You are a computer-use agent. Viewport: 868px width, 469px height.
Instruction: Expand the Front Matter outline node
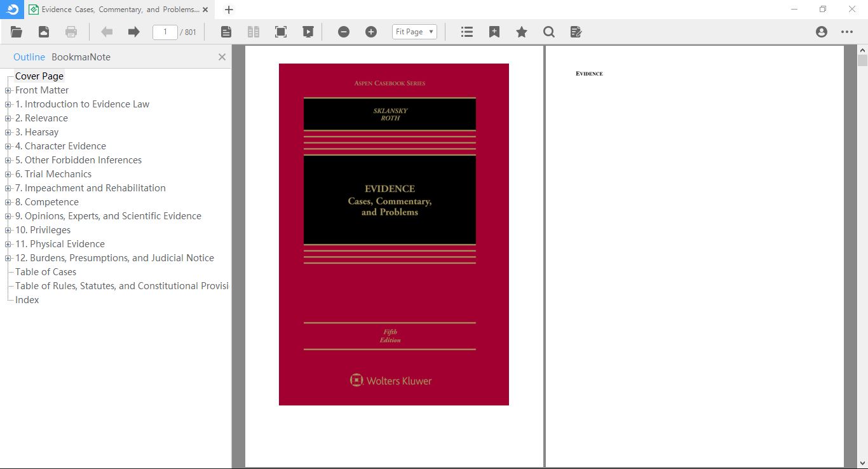[x=8, y=90]
